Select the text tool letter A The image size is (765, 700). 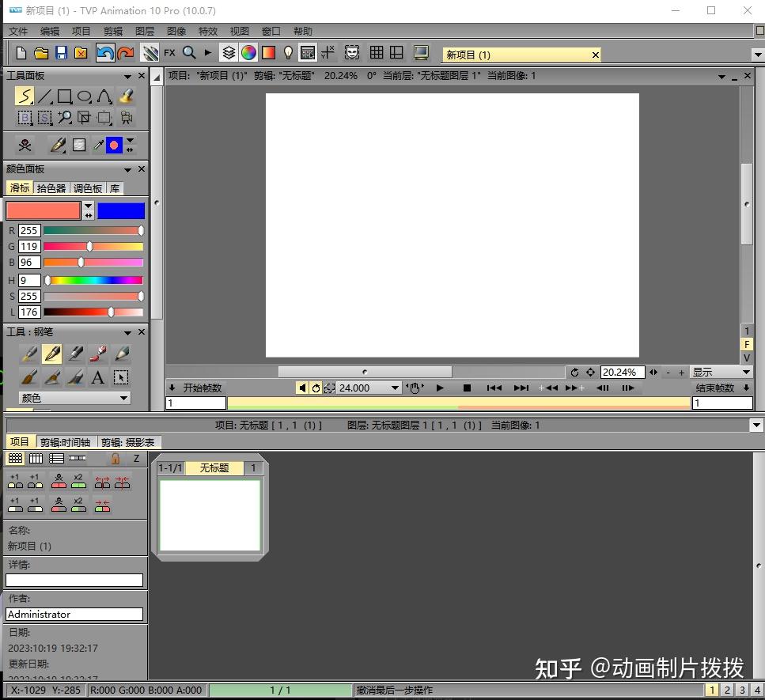(x=98, y=377)
